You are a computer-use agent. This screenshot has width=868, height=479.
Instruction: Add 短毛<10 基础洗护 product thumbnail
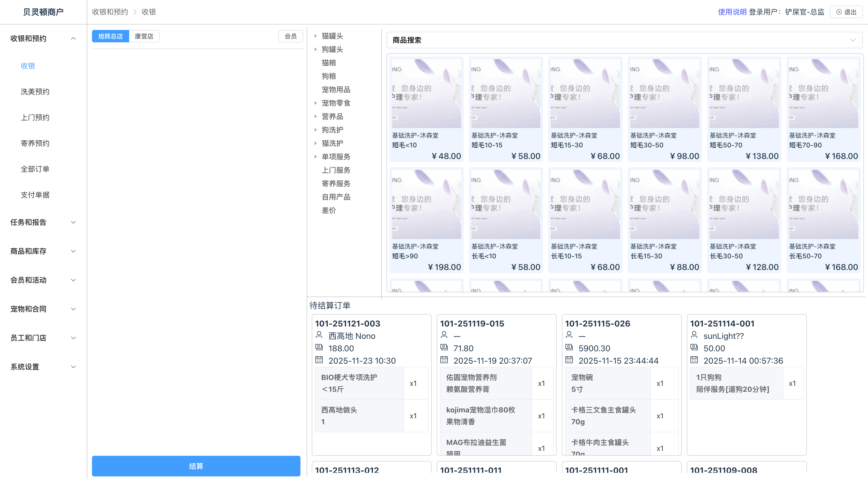426,94
